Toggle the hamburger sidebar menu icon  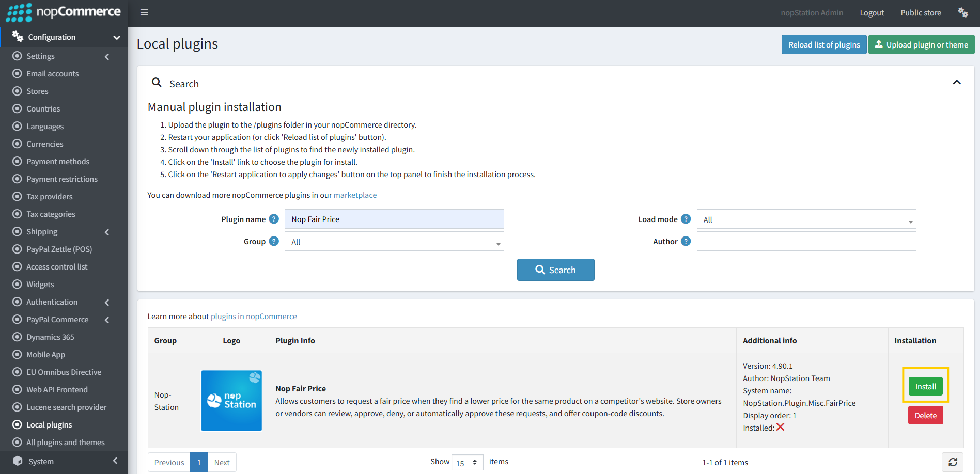[x=144, y=12]
